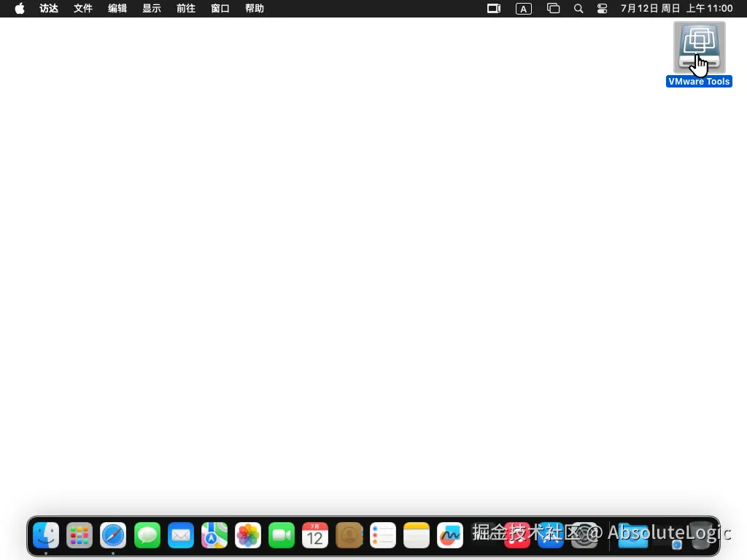Image resolution: width=747 pixels, height=560 pixels.
Task: Open System Settings gear in Dock
Action: [584, 535]
